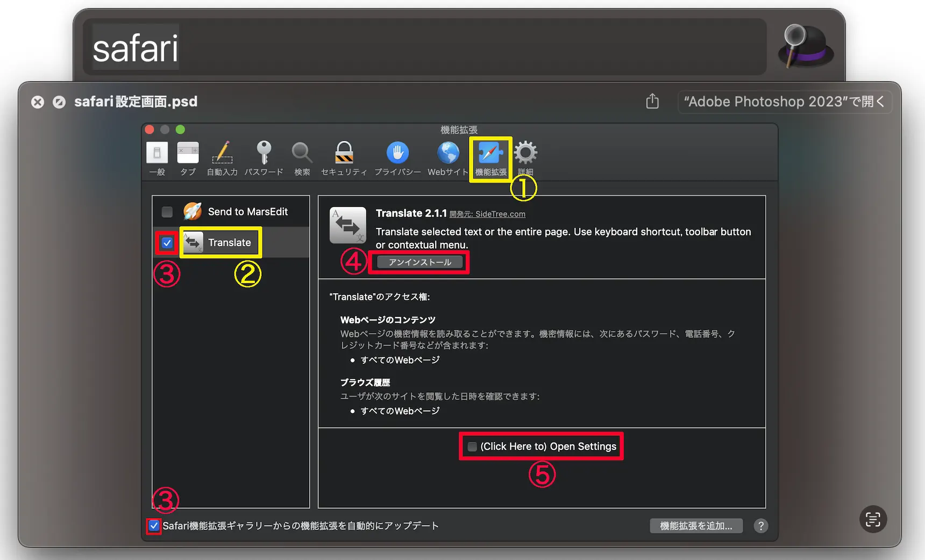Click the Alfred search field containing safari

(425, 47)
